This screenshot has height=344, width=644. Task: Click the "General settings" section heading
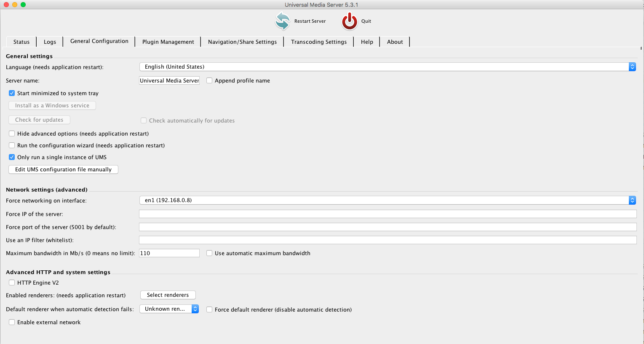[29, 56]
